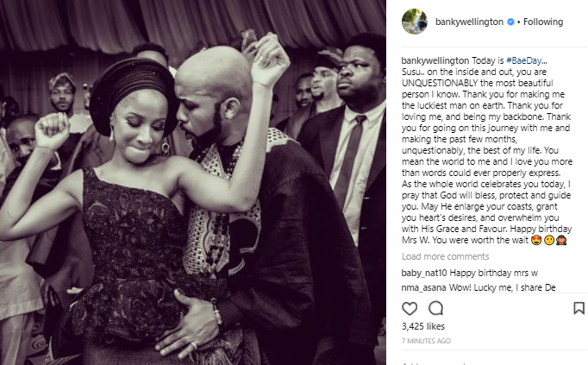Click baby_nat10's Happy birthday comment text
Screen dimensions: 588x365
[493, 273]
